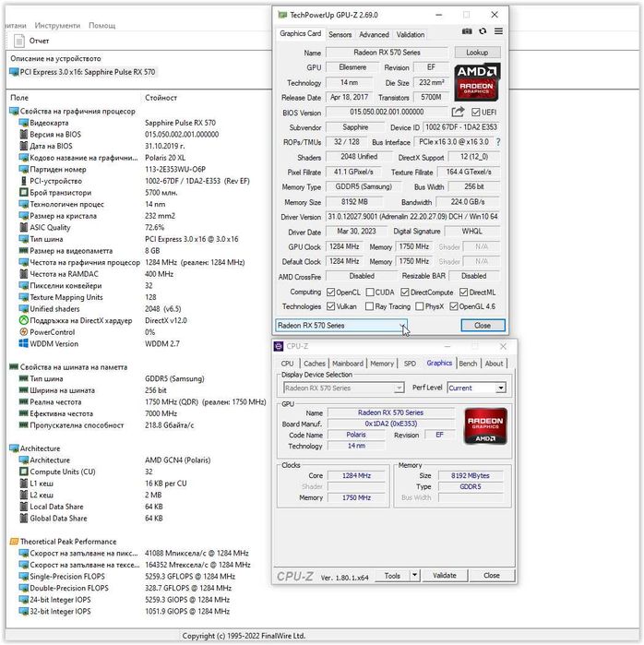Switch to the GPU-Z Sensors tab
The width and height of the screenshot is (644, 645).
[340, 34]
